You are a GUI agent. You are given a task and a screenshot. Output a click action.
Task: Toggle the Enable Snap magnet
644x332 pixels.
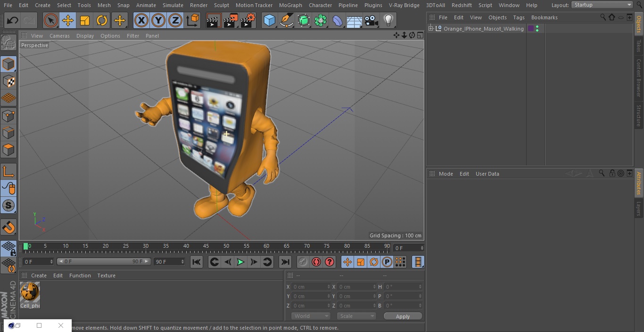[x=8, y=227]
